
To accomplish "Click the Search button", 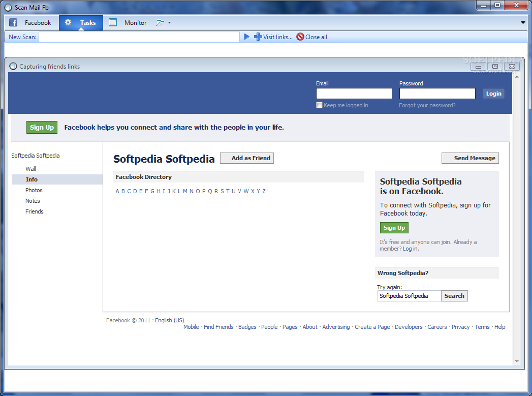I will click(454, 296).
